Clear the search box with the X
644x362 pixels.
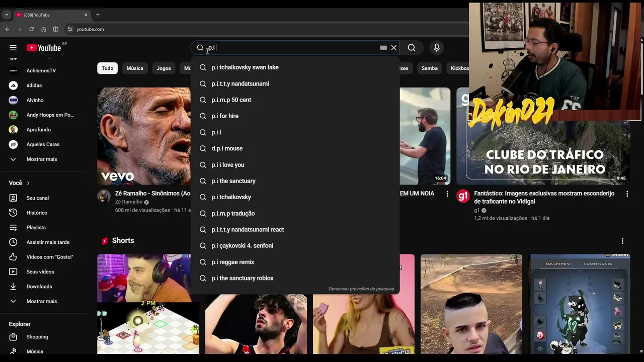(394, 48)
